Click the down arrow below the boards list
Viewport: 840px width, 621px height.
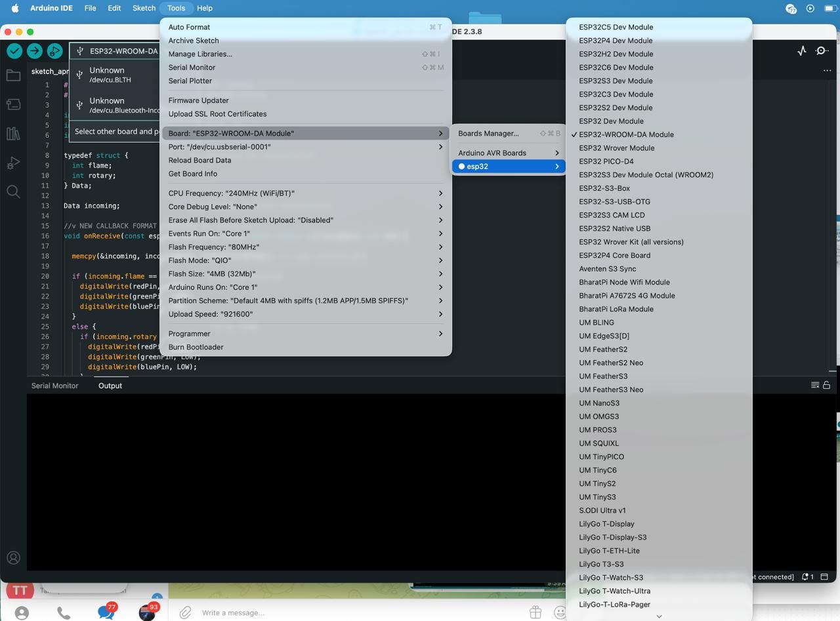pyautogui.click(x=659, y=616)
